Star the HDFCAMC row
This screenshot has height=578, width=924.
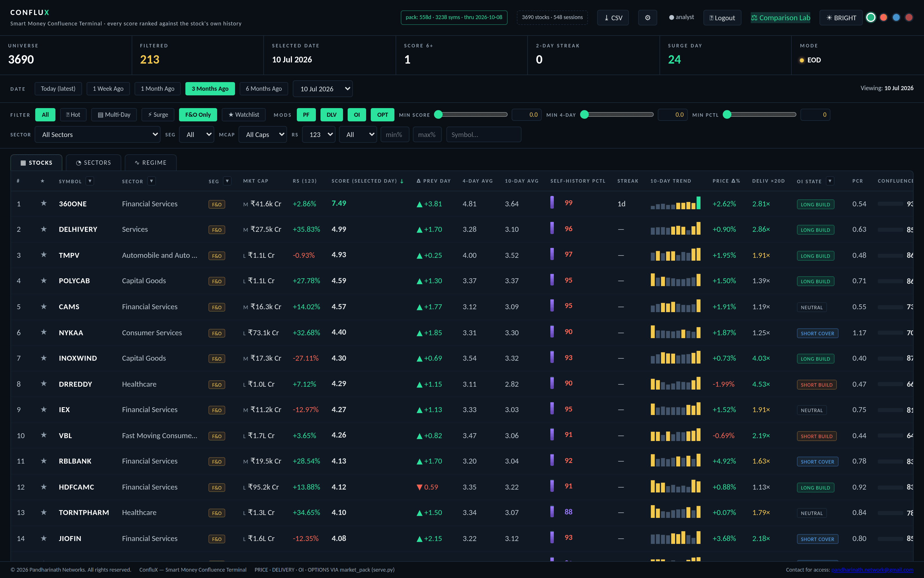[44, 487]
